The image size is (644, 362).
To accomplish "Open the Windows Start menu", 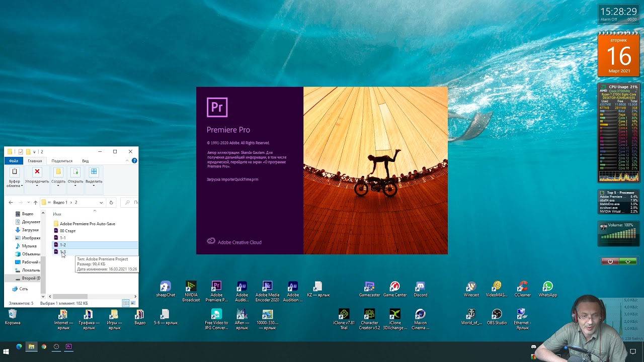I will [x=7, y=351].
